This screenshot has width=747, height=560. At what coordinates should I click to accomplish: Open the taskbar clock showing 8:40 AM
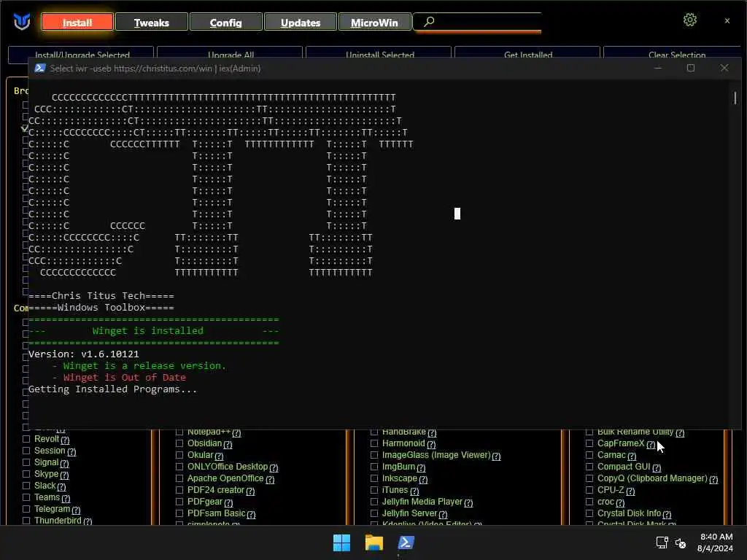[715, 542]
